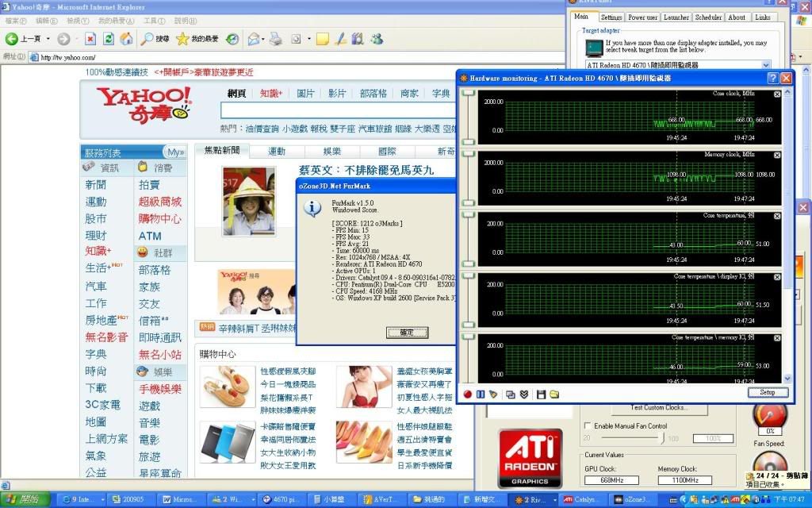Image resolution: width=812 pixels, height=508 pixels.
Task: Click Yahoo search input field
Action: click(338, 110)
